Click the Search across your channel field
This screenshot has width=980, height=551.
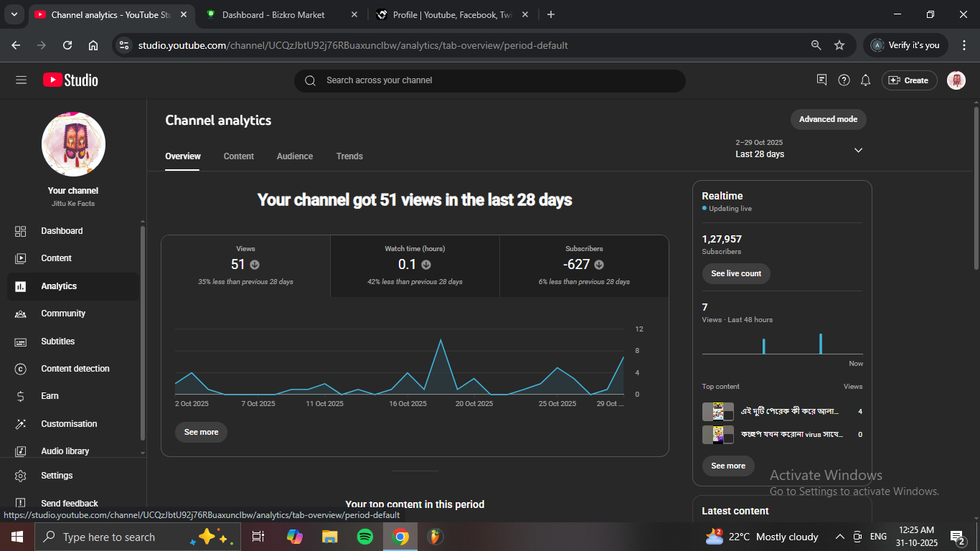(489, 80)
